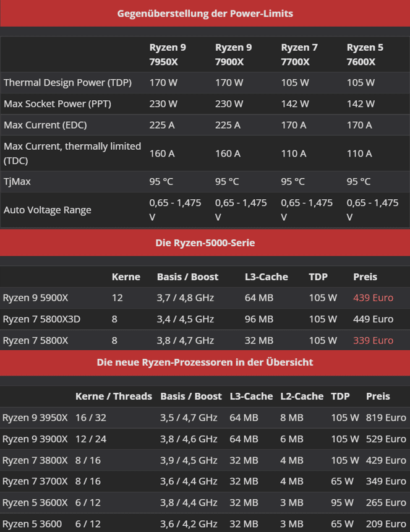The height and width of the screenshot is (532, 410).
Task: Open the red '339 Euro' price link
Action: point(373,341)
